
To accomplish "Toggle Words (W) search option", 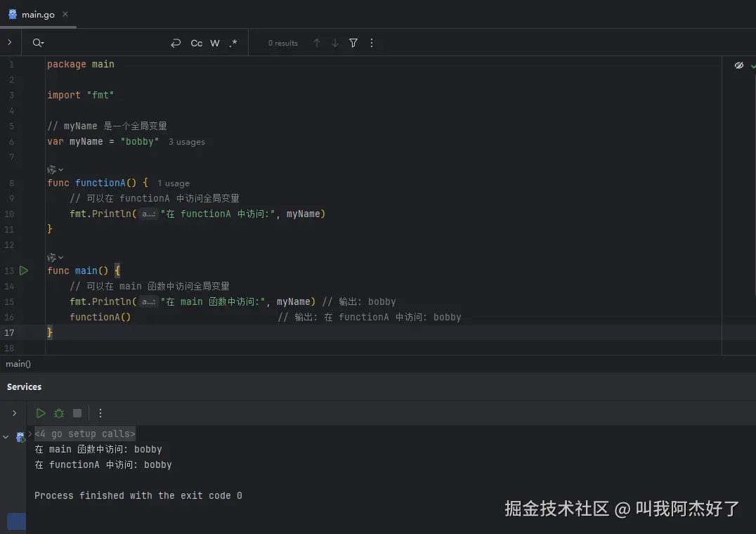I will pyautogui.click(x=214, y=43).
